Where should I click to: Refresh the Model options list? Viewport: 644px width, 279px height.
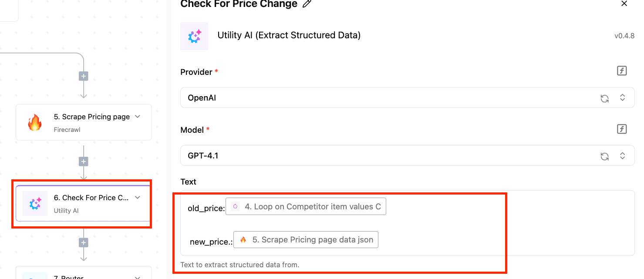pyautogui.click(x=604, y=156)
